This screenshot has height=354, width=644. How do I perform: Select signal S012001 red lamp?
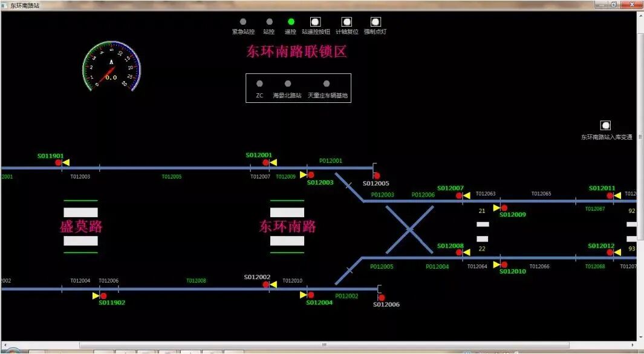[x=265, y=163]
